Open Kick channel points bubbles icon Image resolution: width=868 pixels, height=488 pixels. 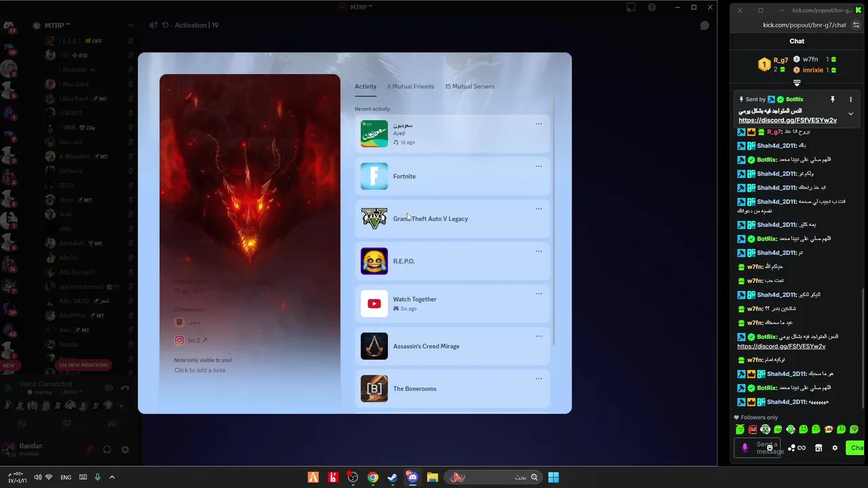point(791,448)
